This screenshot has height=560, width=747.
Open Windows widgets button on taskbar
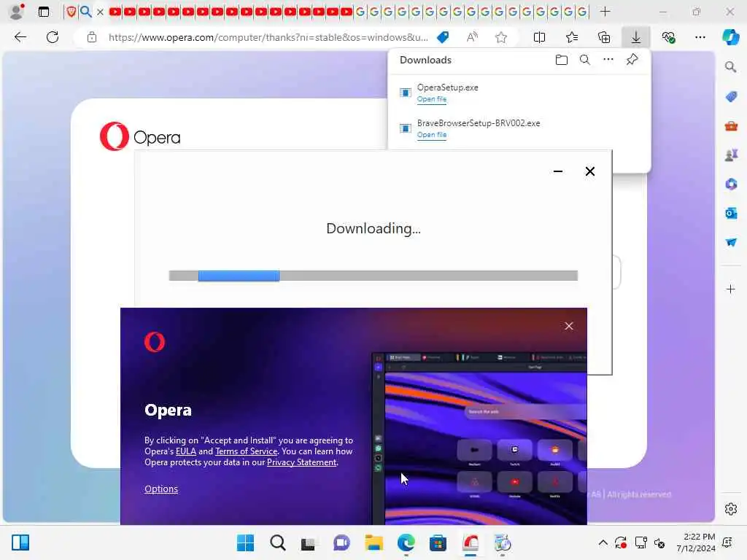20,542
